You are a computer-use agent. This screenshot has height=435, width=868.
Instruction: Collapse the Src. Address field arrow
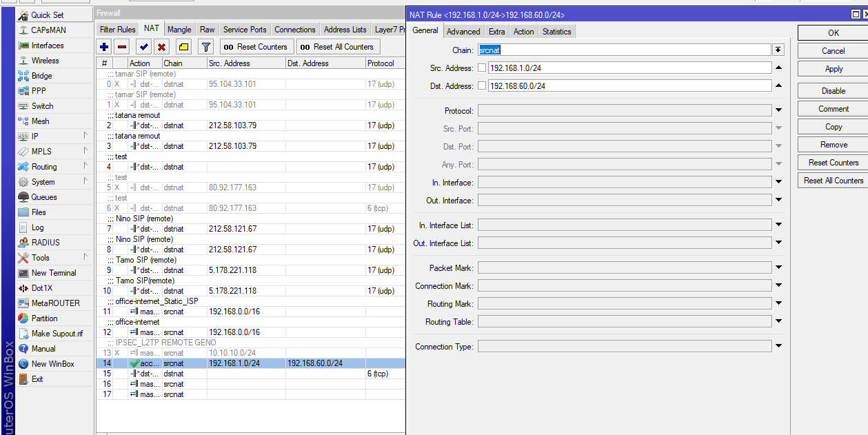[778, 68]
